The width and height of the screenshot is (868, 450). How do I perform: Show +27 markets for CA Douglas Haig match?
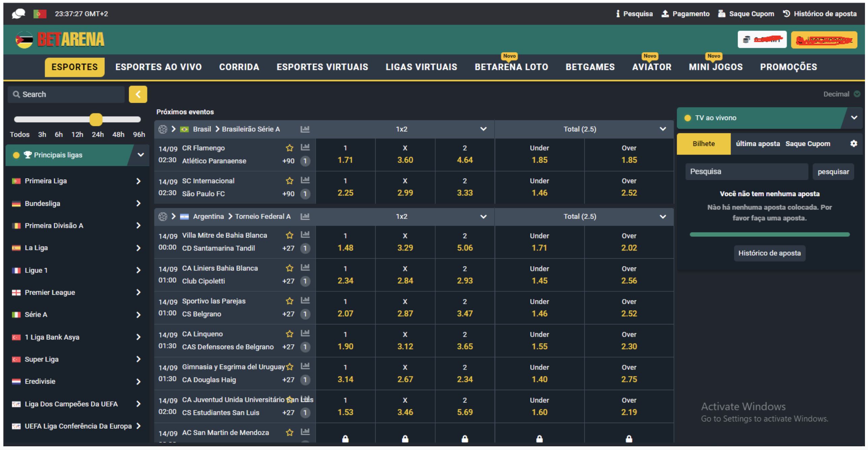[x=288, y=380]
